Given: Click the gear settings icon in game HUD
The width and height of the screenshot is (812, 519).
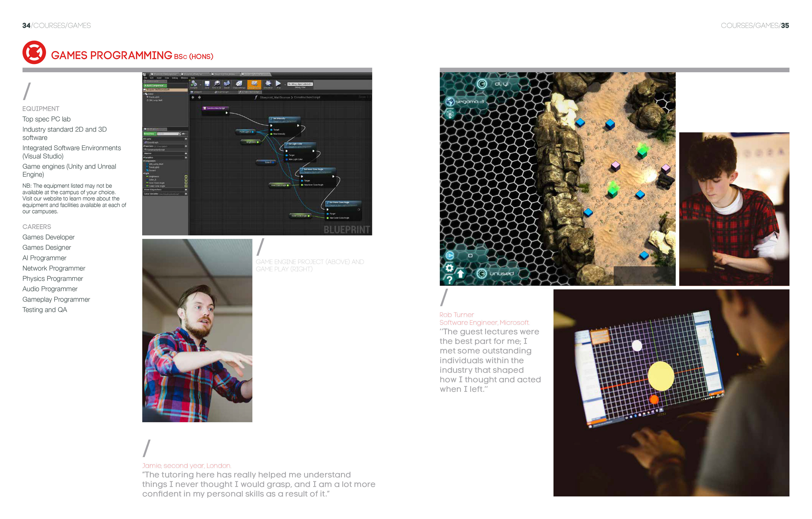Looking at the screenshot, I should pos(449,268).
